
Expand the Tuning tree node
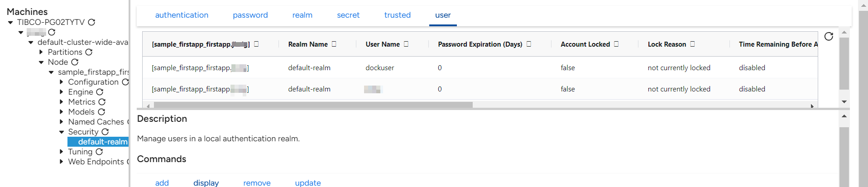pos(62,152)
